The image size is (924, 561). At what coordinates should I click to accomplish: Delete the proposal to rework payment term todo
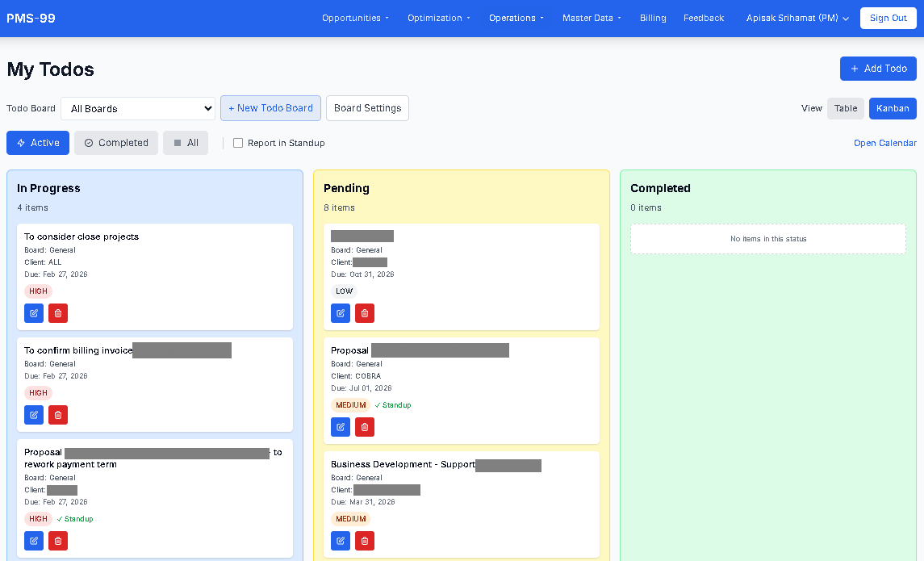[57, 541]
